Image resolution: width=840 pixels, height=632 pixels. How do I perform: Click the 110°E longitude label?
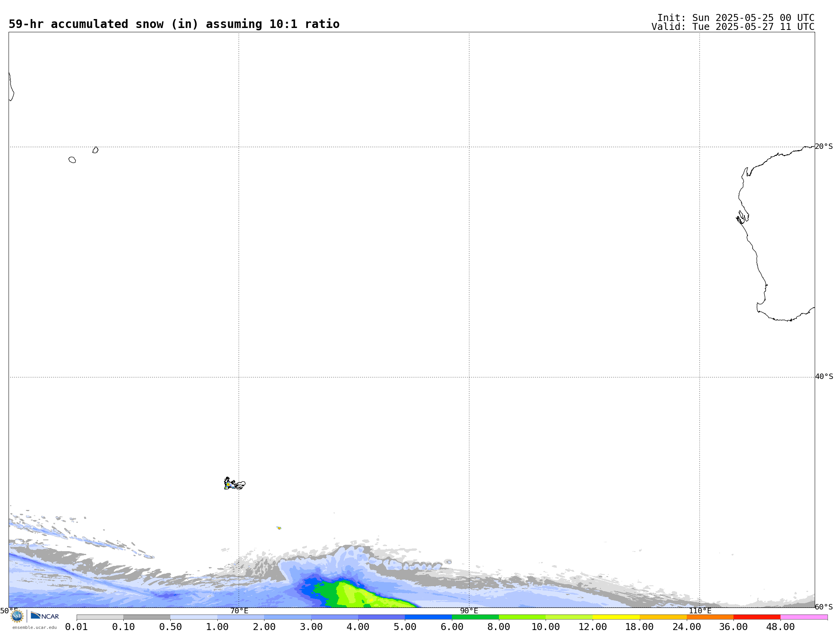[x=700, y=611]
